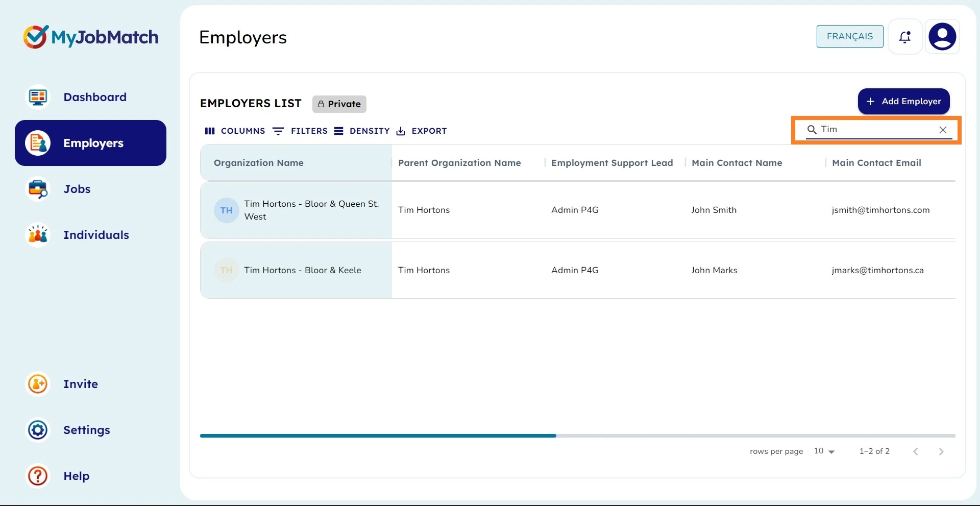This screenshot has height=506, width=980.
Task: Click jmarks@timhortons.ca email cell
Action: (x=877, y=270)
